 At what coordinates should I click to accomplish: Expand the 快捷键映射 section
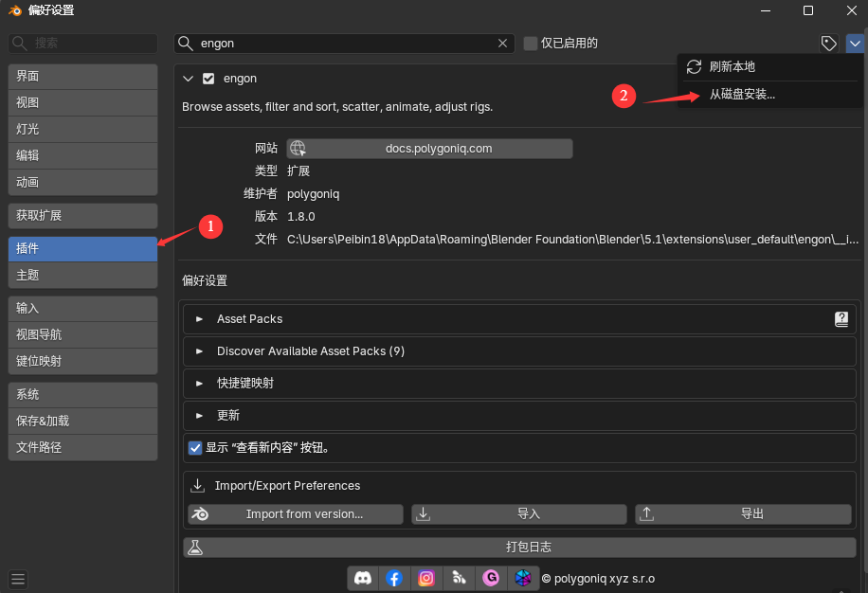click(519, 384)
